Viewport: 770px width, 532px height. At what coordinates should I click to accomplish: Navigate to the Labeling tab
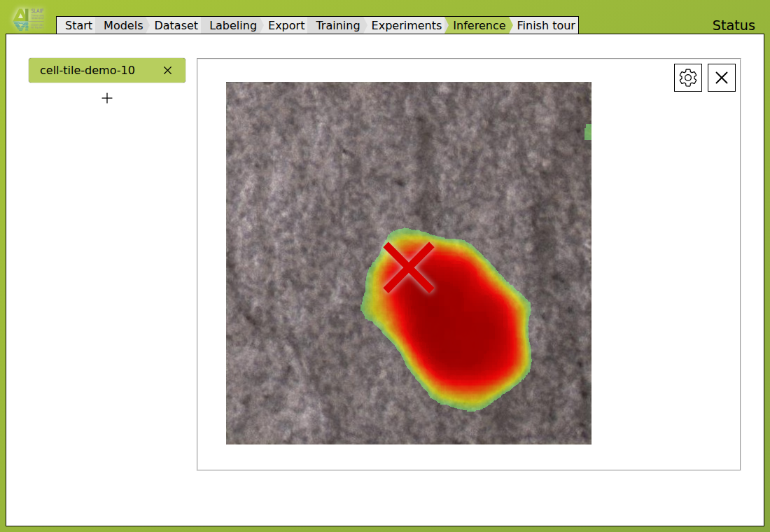233,25
